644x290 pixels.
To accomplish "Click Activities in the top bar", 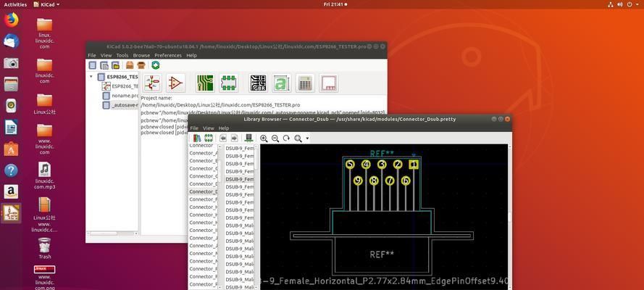I will click(x=15, y=4).
